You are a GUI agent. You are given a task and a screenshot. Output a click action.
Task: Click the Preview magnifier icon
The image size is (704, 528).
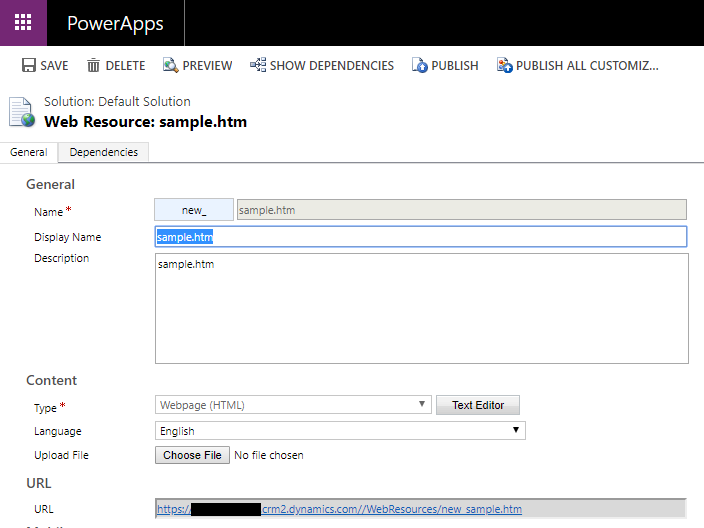[x=171, y=65]
